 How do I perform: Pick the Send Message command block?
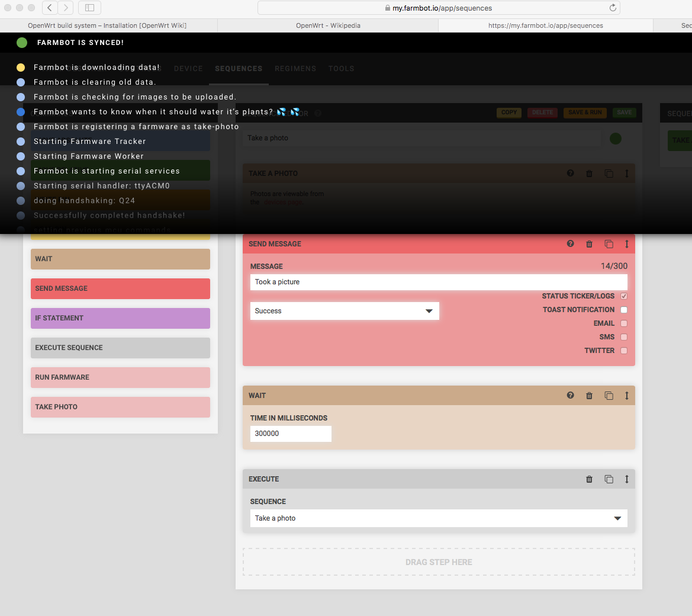pos(120,289)
